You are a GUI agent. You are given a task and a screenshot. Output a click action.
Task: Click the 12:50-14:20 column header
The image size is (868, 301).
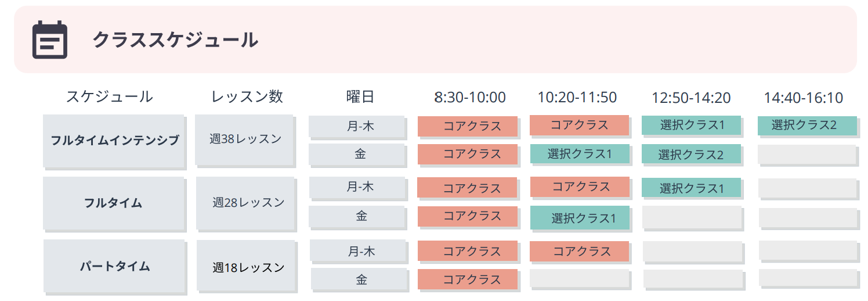(691, 98)
